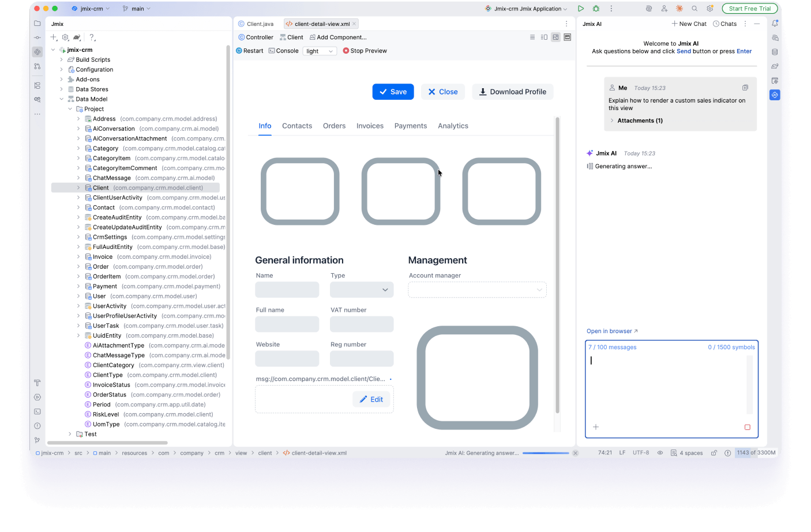Click the Name input field
This screenshot has width=811, height=532.
pyautogui.click(x=287, y=290)
